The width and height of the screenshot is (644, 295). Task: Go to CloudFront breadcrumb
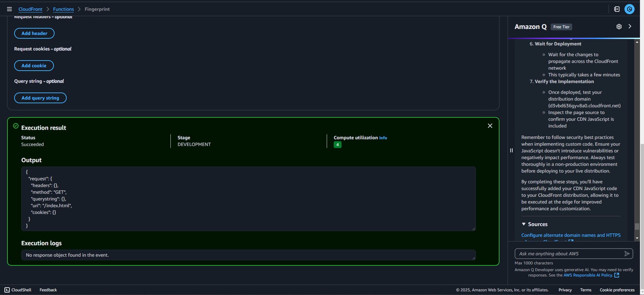point(30,9)
